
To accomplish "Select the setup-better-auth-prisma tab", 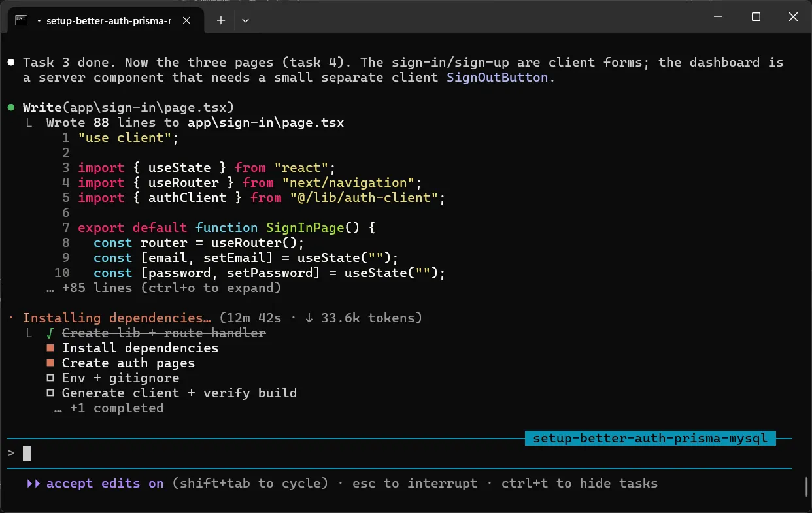I will 105,20.
